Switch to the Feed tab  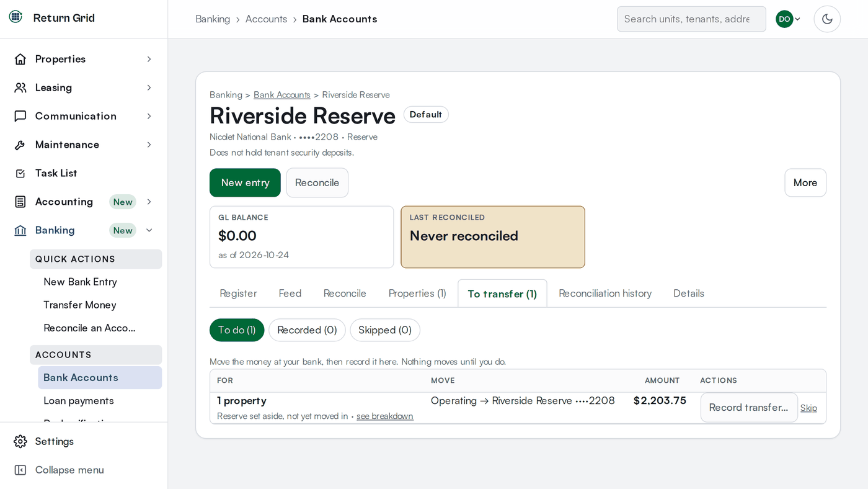(x=290, y=294)
